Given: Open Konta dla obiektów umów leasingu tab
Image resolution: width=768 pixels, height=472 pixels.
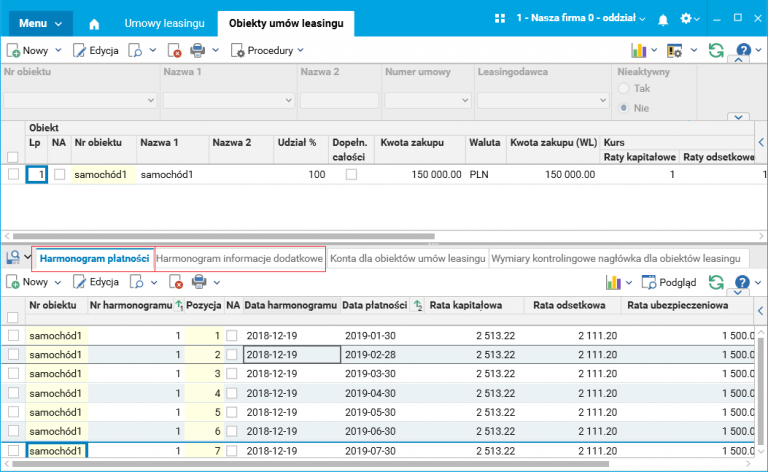Looking at the screenshot, I should [408, 259].
